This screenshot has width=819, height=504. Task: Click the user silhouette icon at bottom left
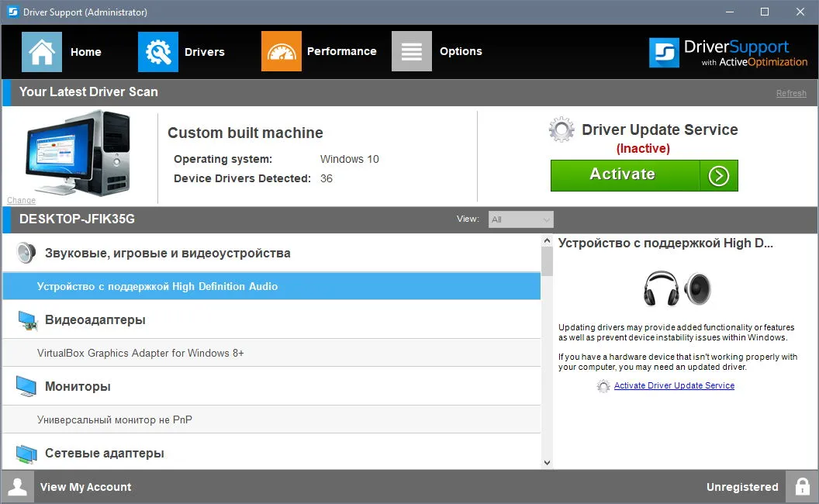(x=17, y=487)
